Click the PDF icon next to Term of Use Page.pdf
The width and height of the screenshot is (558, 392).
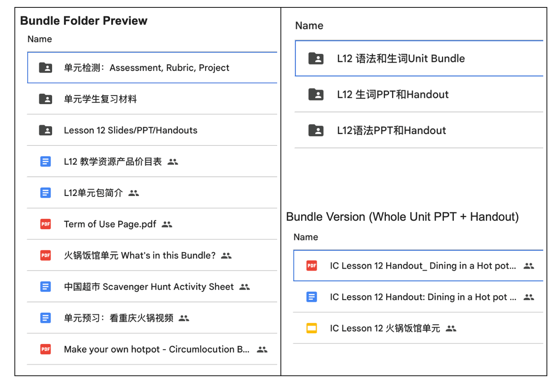pos(45,224)
